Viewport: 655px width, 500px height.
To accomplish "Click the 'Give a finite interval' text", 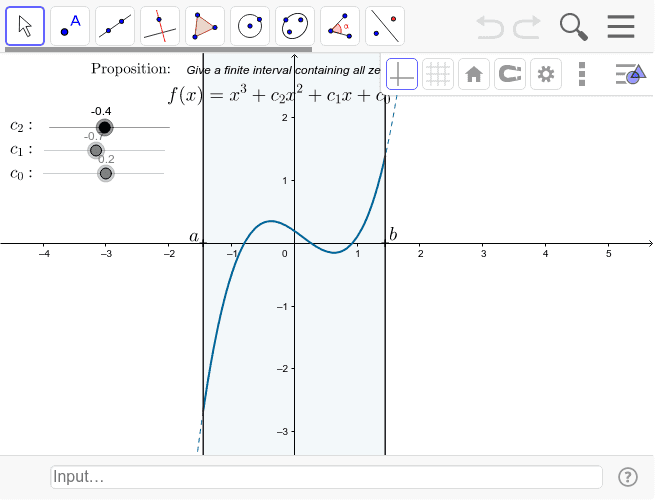I will click(x=283, y=70).
